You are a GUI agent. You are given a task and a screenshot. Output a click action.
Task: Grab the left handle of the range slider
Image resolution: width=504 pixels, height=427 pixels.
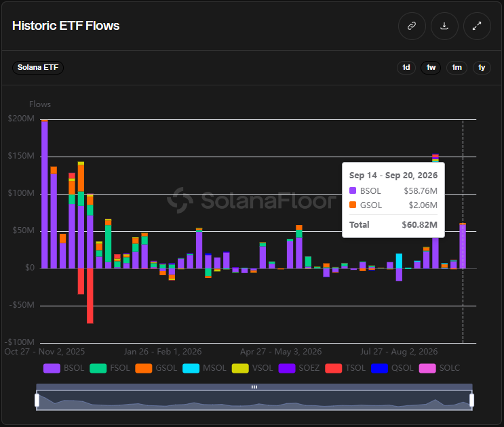[37, 401]
